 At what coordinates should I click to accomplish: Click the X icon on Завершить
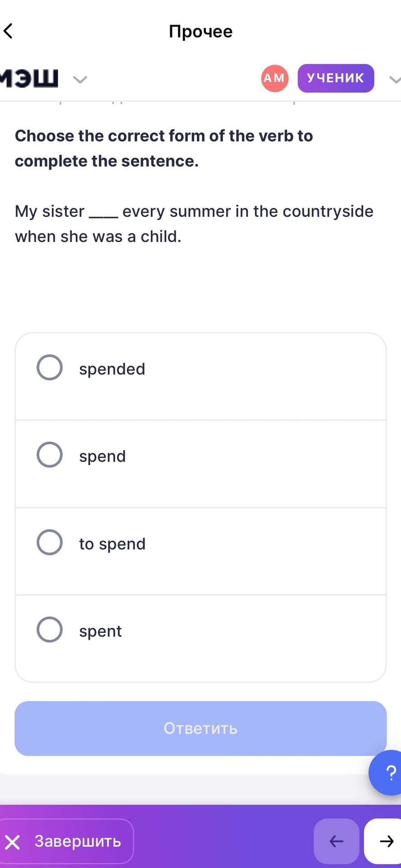coord(13,842)
